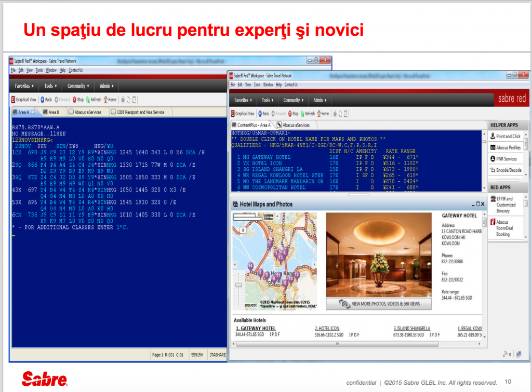Click View More Photos, Videos & 360 Views
Viewport: 532px width, 392px height.
tap(379, 304)
